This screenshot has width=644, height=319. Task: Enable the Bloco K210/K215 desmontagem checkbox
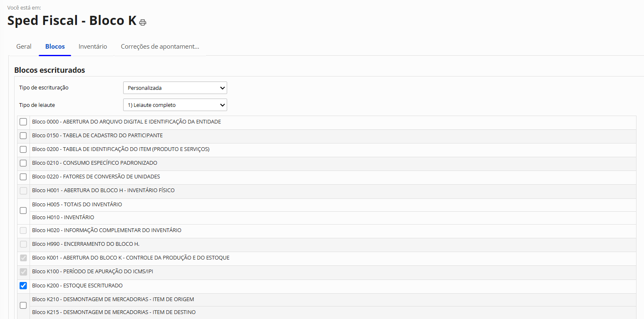[23, 305]
